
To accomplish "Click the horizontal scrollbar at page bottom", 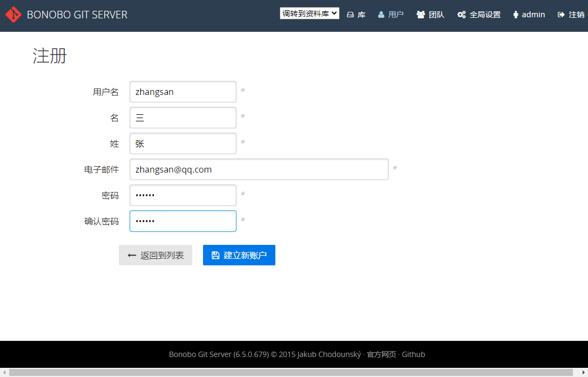I will (x=294, y=373).
